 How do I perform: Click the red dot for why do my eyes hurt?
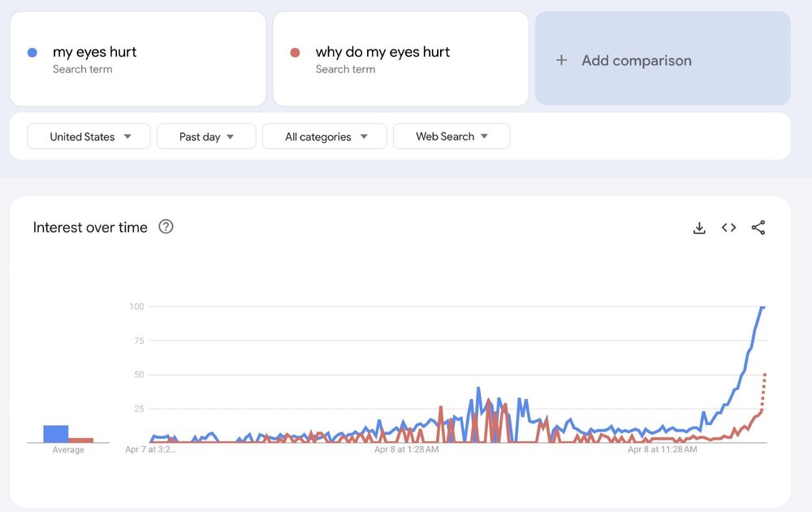[295, 52]
